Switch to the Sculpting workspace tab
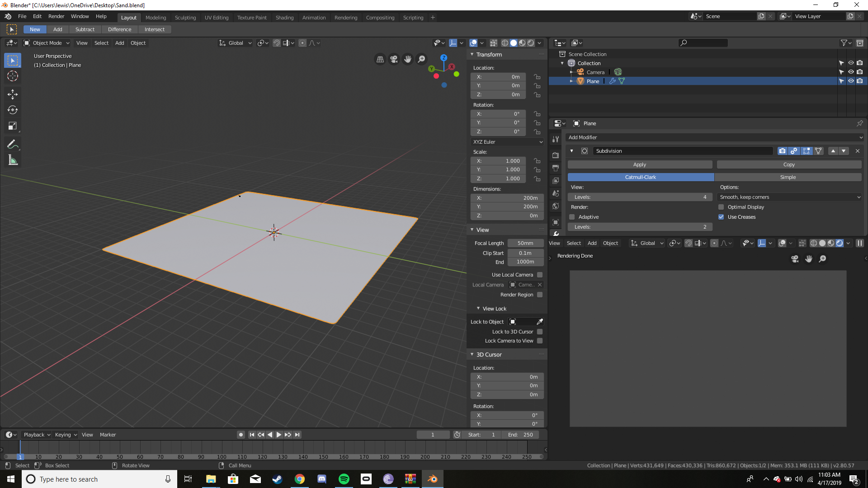 pyautogui.click(x=185, y=18)
